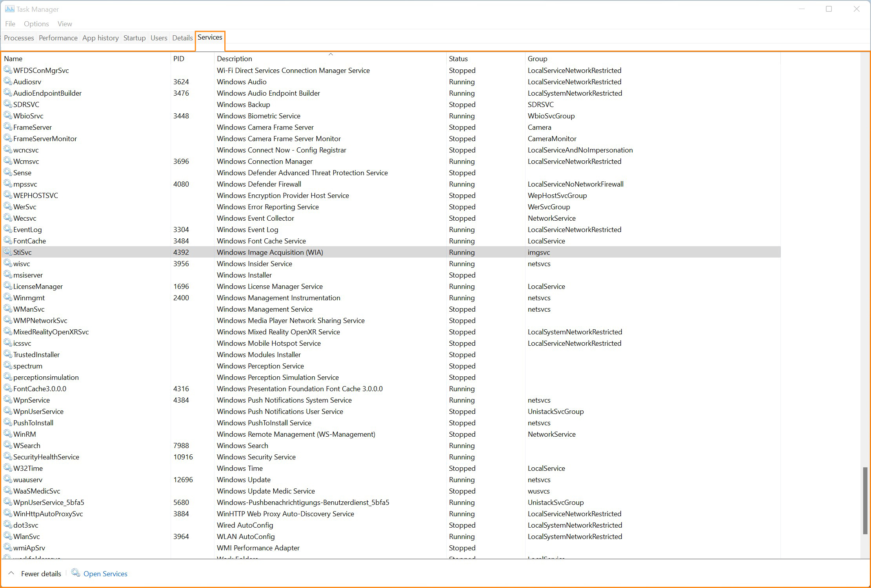
Task: Click the W32Time service name
Action: pyautogui.click(x=28, y=468)
